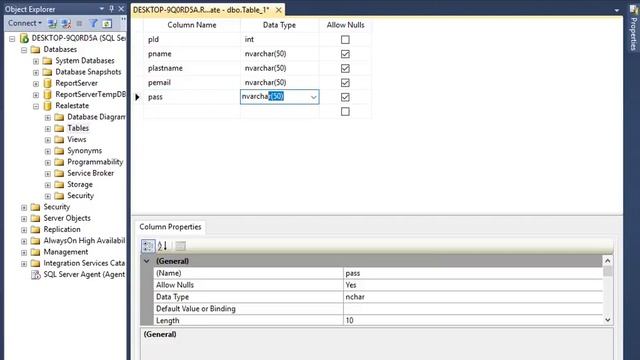640x360 pixels.
Task: Open the Connect dropdown in Object Explorer
Action: click(x=25, y=23)
